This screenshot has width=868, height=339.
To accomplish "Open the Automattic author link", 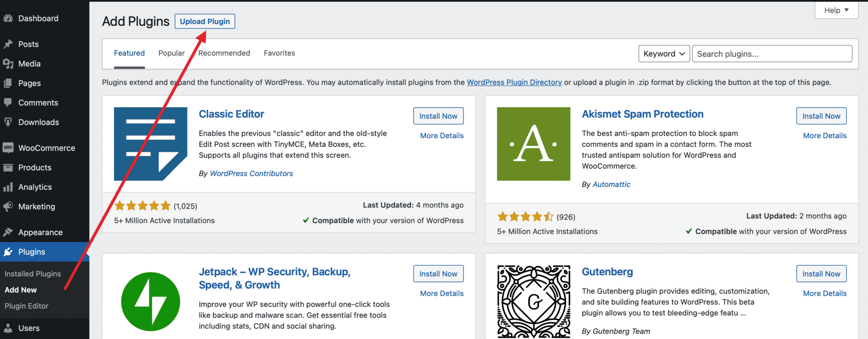I will tap(611, 185).
